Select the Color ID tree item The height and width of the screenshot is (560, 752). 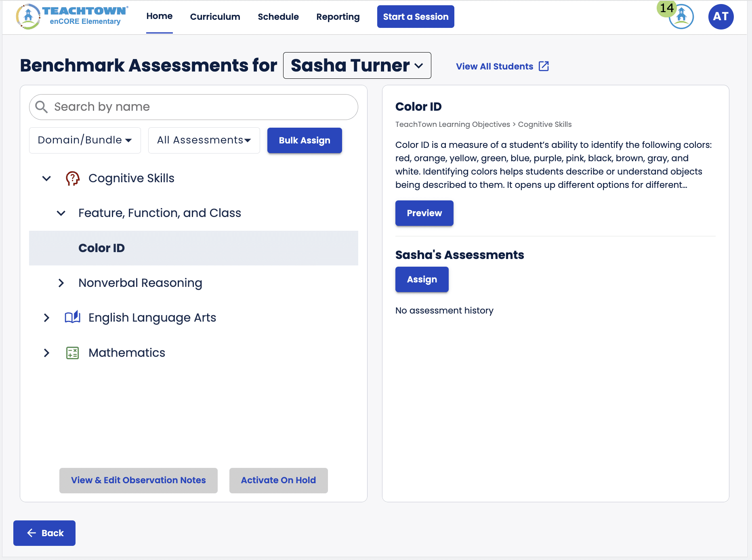[101, 248]
